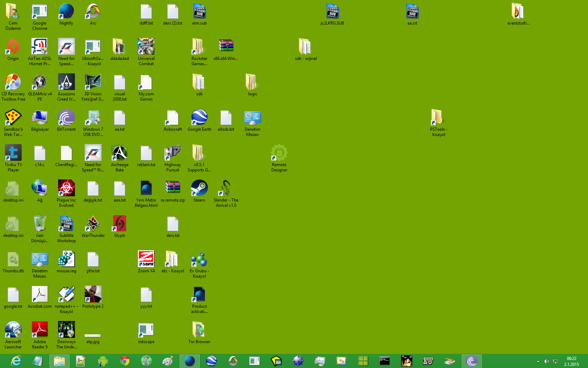Select the Inkscape desktop shortcut

[146, 333]
